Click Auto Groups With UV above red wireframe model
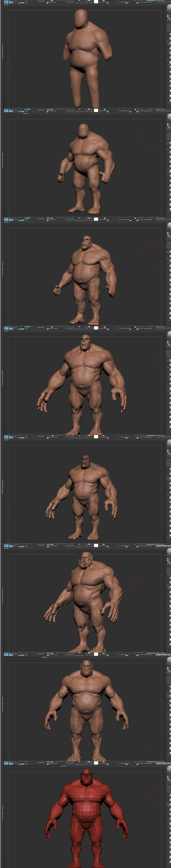This screenshot has height=868, width=171. [163, 764]
